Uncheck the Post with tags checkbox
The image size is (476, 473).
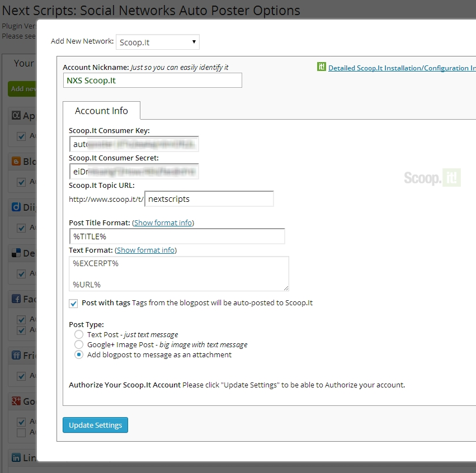click(73, 304)
